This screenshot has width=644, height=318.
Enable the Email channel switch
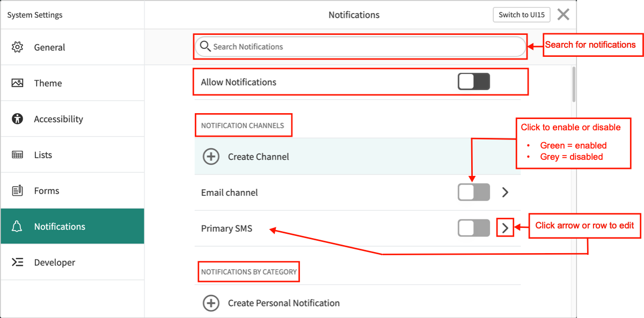click(474, 192)
